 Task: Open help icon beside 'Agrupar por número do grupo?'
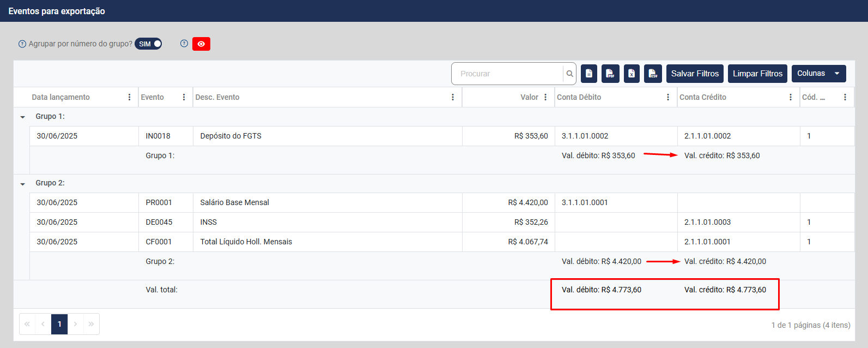tap(22, 44)
